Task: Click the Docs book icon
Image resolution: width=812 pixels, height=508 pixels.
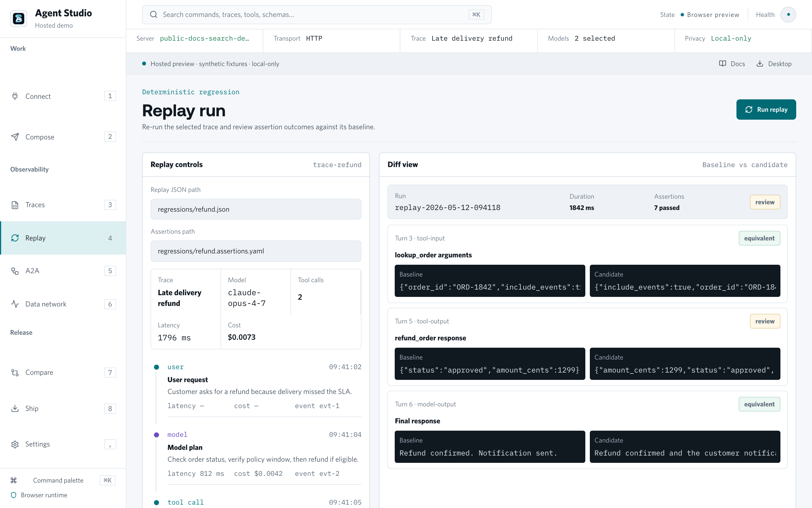Action: [x=722, y=63]
